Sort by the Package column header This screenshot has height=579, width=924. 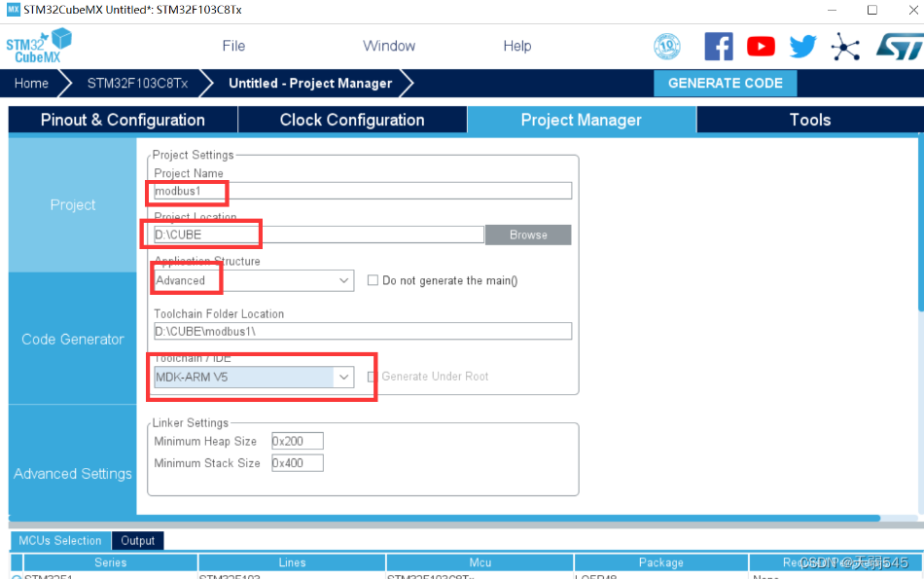660,562
